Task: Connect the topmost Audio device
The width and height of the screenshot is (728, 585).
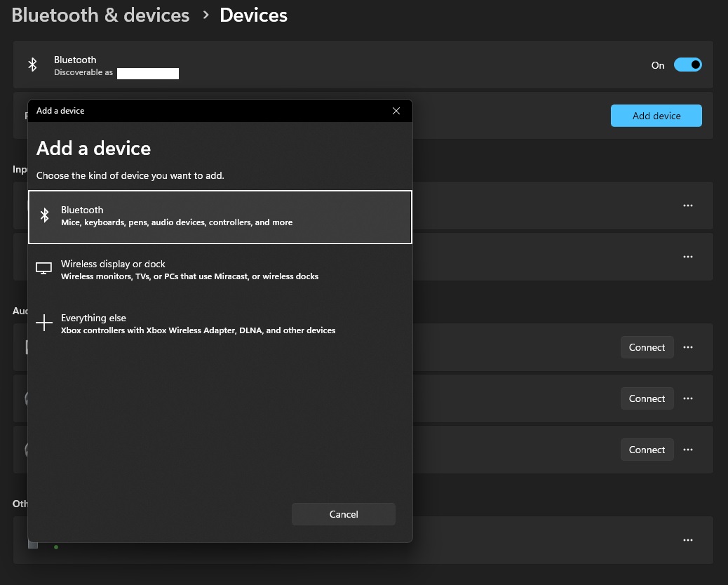Action: point(647,347)
